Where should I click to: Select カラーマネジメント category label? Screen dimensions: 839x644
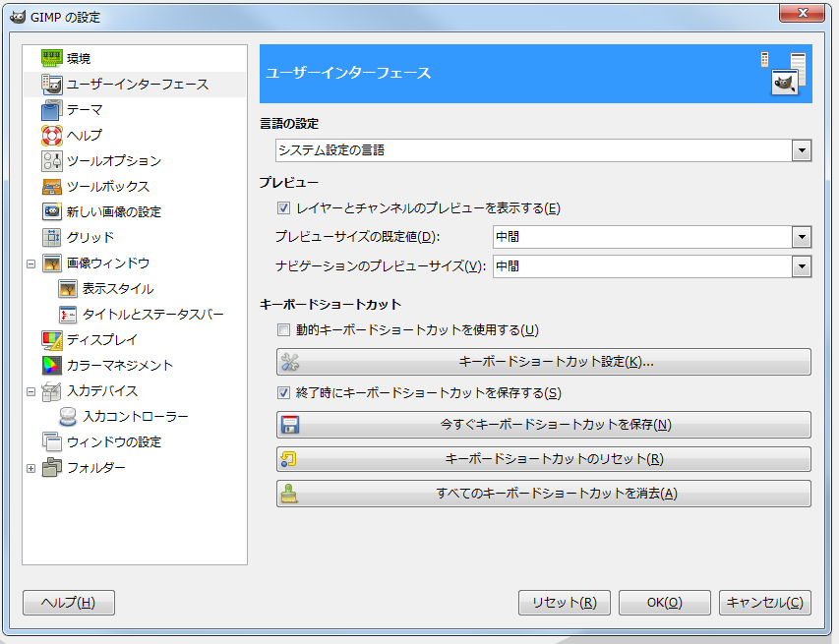click(120, 366)
